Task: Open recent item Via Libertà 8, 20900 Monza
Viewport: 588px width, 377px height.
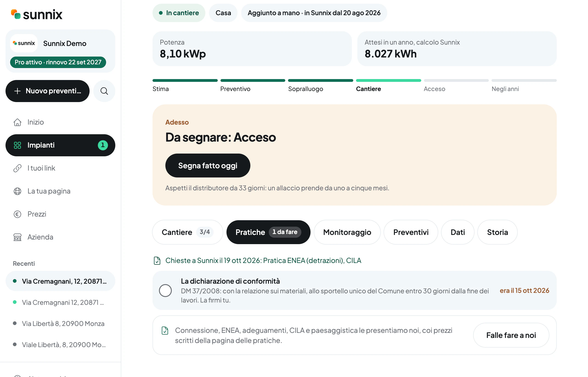Action: point(60,323)
